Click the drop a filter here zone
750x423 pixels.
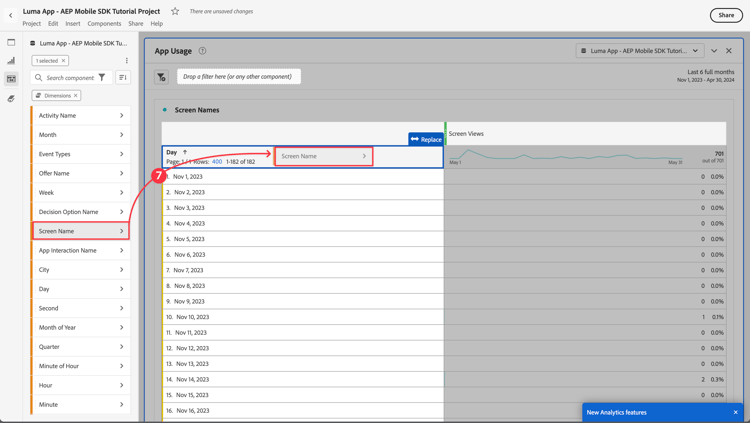pyautogui.click(x=239, y=77)
